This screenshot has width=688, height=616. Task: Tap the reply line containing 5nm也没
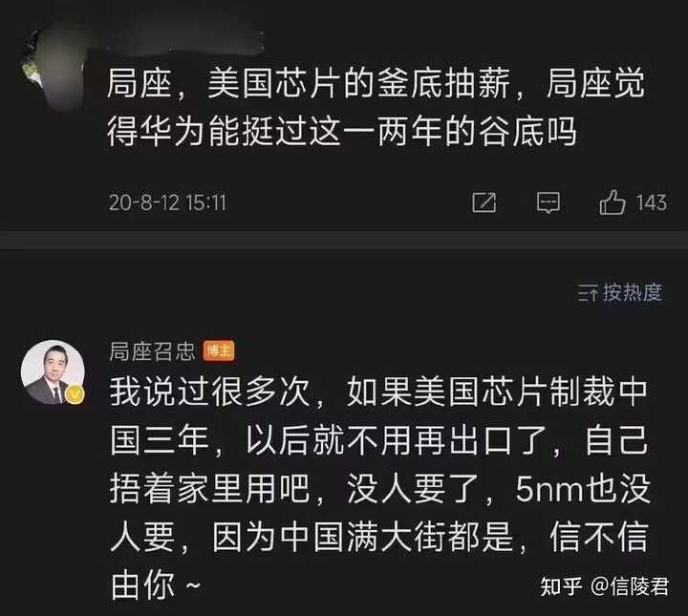click(379, 489)
